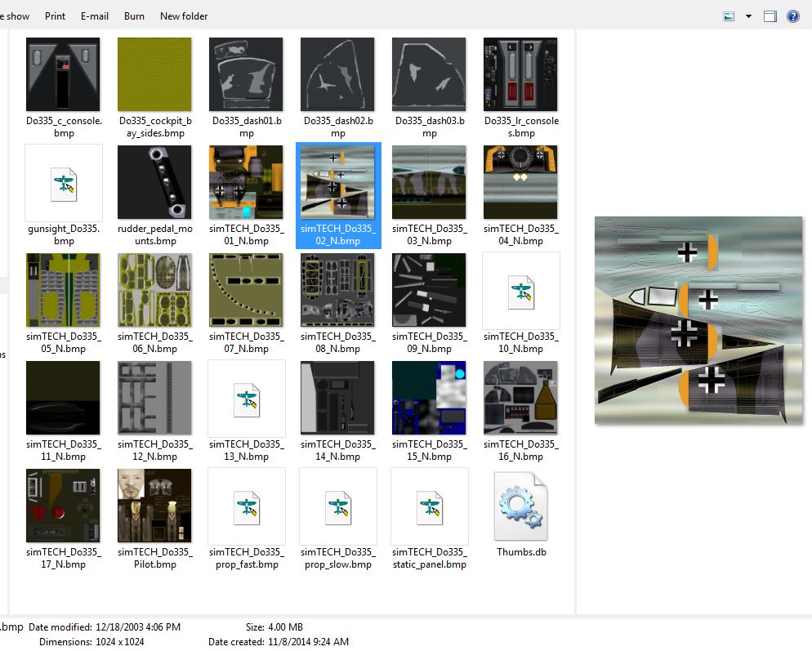Screen dimensions: 812x651
Task: Click the view mode icon
Action: [x=729, y=16]
